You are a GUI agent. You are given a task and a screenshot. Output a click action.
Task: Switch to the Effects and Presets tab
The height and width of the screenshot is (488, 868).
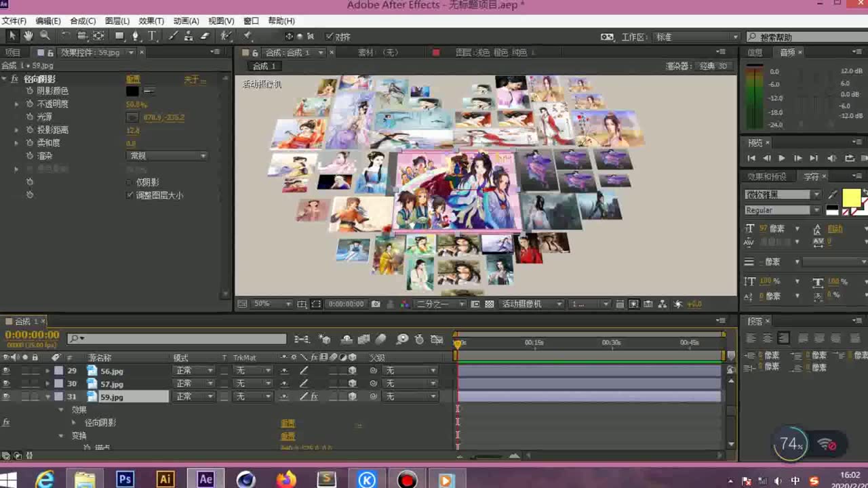(767, 176)
